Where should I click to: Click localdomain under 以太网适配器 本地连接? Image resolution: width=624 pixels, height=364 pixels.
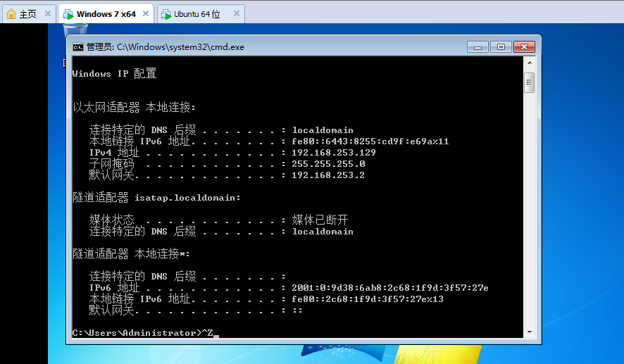pos(323,130)
